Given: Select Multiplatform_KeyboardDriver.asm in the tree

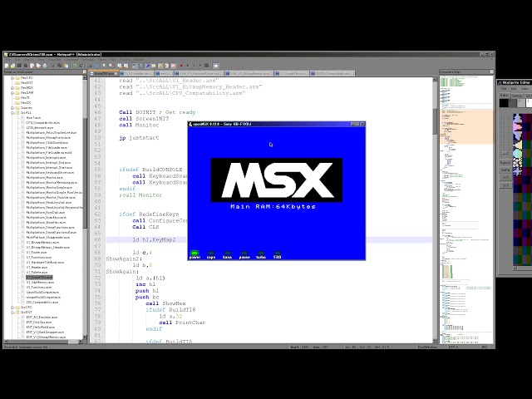Looking at the screenshot, I should (x=50, y=172).
